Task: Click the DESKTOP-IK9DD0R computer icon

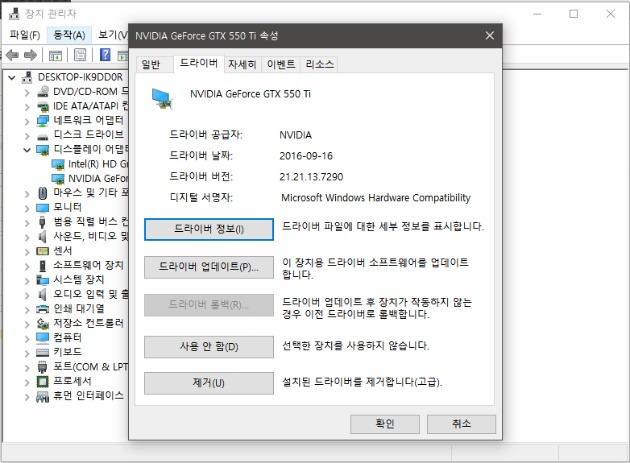Action: click(27, 77)
